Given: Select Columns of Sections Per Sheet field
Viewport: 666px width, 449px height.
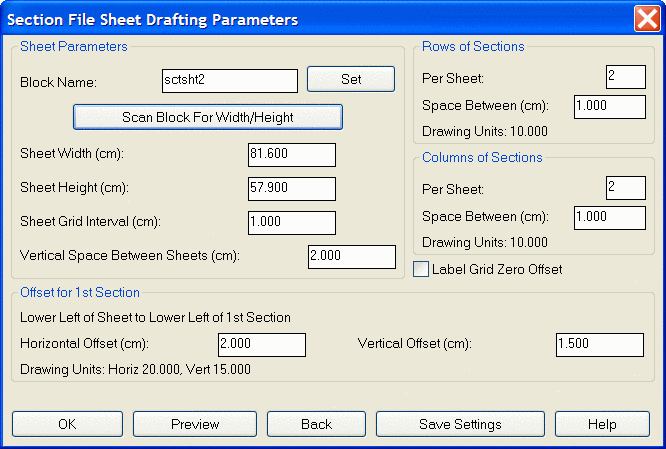Looking at the screenshot, I should point(626,188).
